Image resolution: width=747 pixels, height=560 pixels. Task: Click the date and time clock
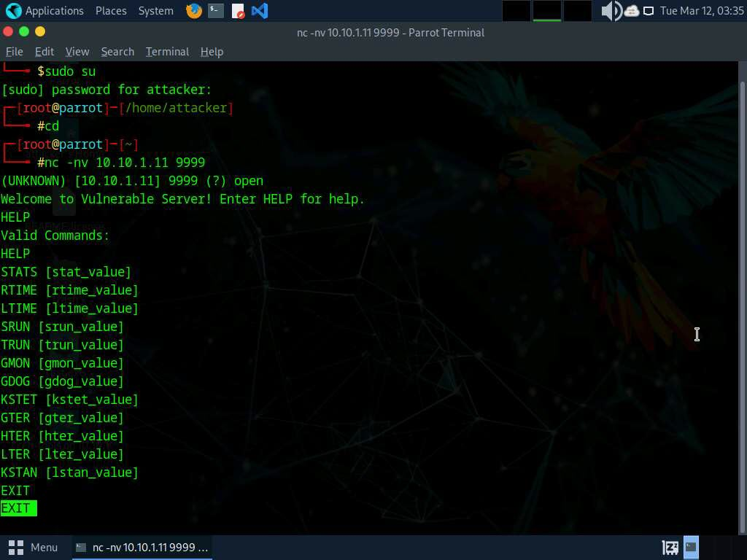[x=701, y=11]
